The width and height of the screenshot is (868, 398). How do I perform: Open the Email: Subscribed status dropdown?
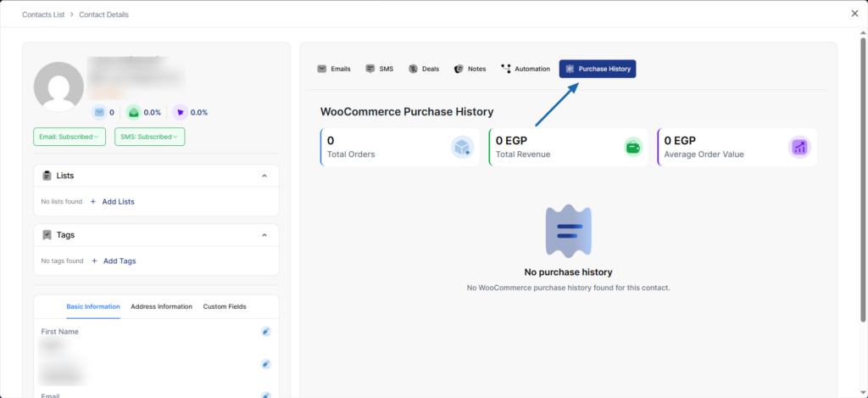click(68, 137)
